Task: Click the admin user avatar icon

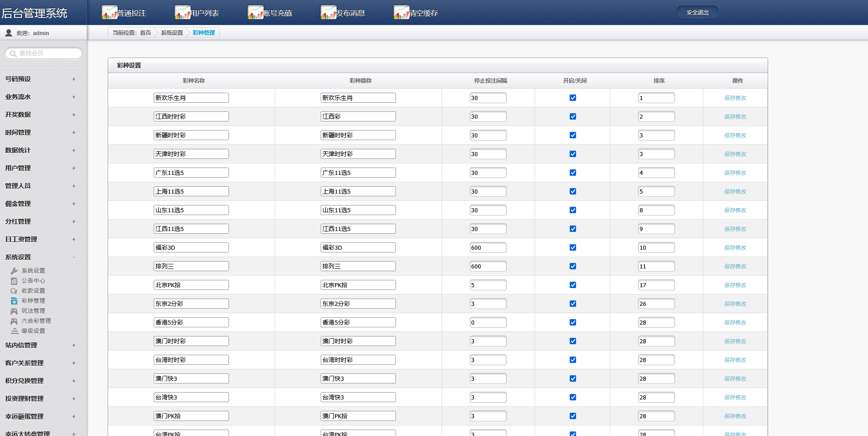Action: [9, 33]
